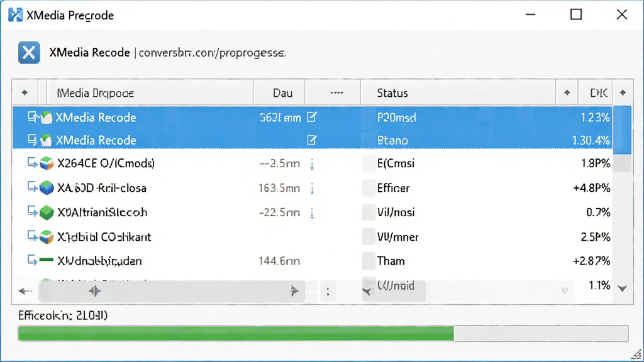
Task: Select the X1dbibl COshkant row name
Action: (x=104, y=237)
